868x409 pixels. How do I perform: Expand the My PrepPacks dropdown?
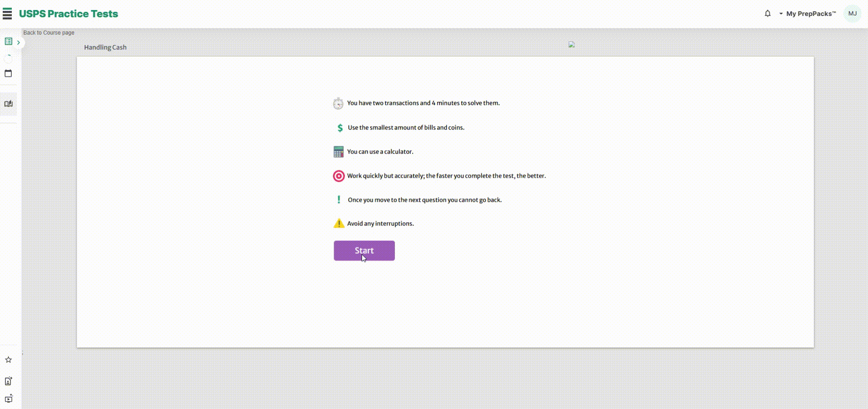pyautogui.click(x=807, y=14)
